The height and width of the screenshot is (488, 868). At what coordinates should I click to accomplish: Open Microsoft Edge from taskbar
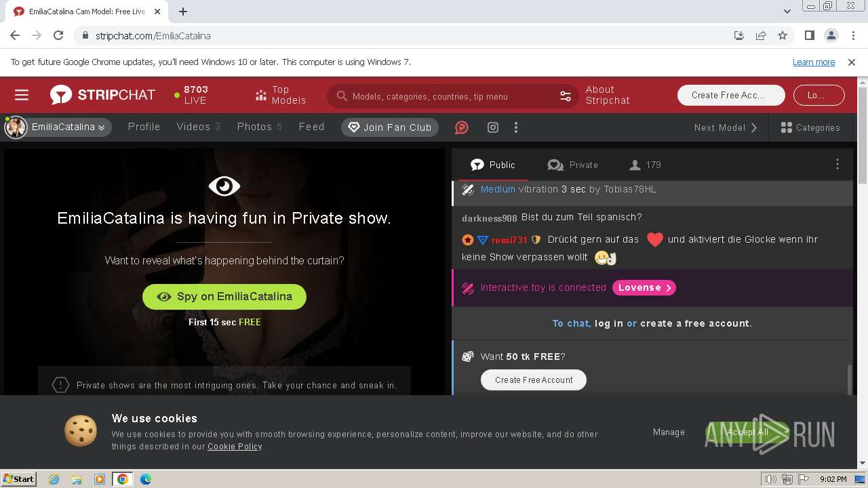[146, 479]
